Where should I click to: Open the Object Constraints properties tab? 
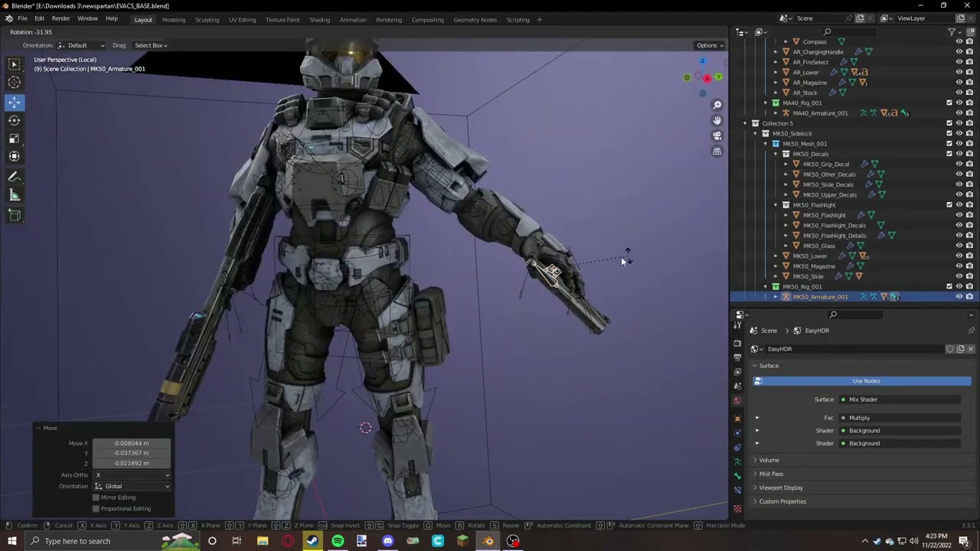737,448
